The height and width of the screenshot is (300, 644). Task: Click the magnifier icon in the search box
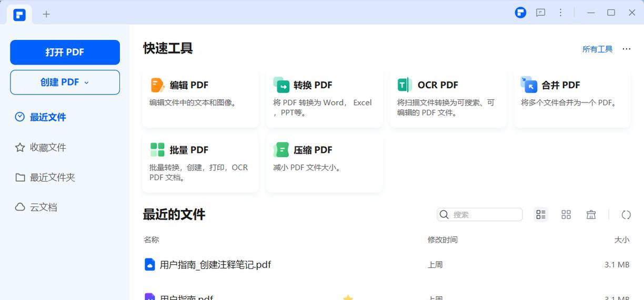tap(444, 214)
